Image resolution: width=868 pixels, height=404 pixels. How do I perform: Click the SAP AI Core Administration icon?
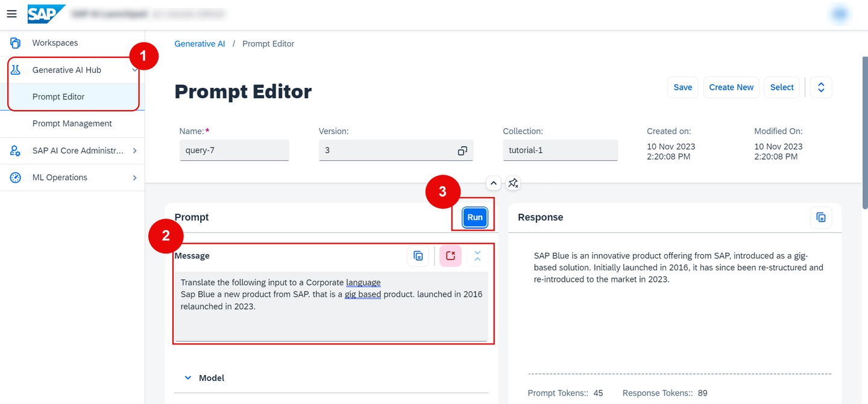click(x=16, y=151)
